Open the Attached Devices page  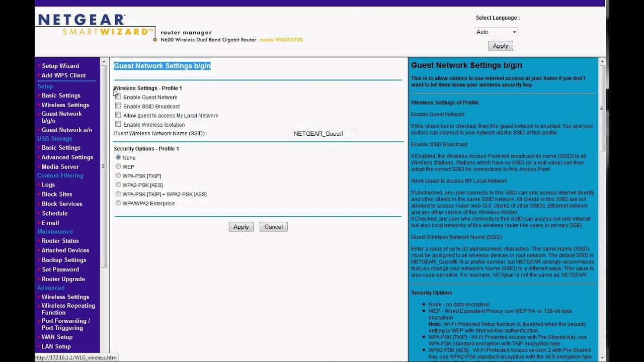point(65,250)
